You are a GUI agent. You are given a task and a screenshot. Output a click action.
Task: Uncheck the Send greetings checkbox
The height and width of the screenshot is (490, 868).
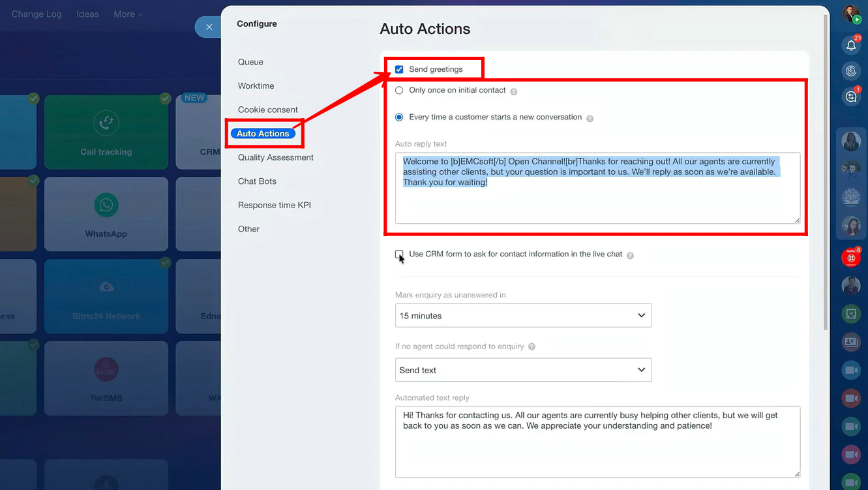(x=399, y=70)
